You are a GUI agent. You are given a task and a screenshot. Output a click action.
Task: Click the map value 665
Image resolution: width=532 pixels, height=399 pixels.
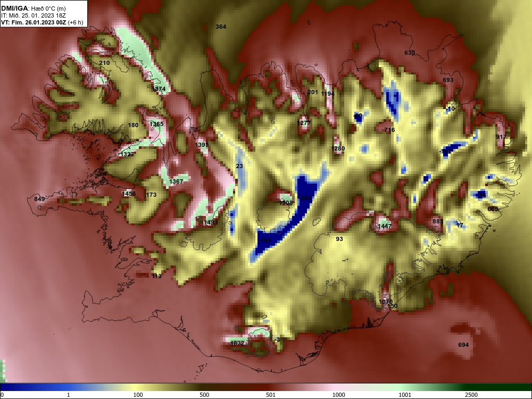point(493,209)
